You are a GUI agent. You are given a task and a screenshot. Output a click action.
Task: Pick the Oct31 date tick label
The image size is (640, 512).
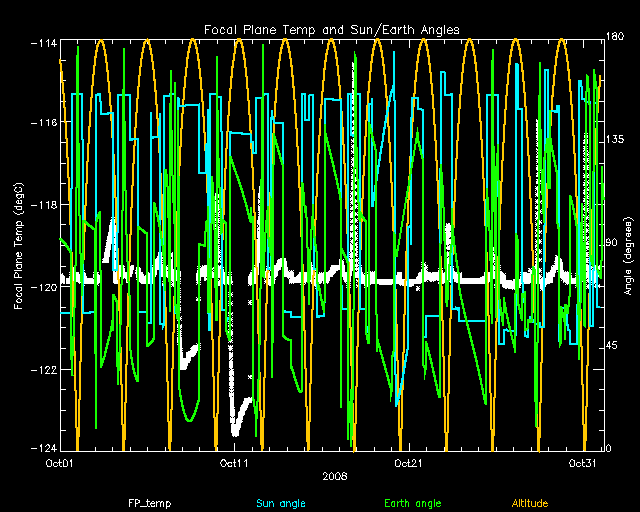tap(580, 463)
